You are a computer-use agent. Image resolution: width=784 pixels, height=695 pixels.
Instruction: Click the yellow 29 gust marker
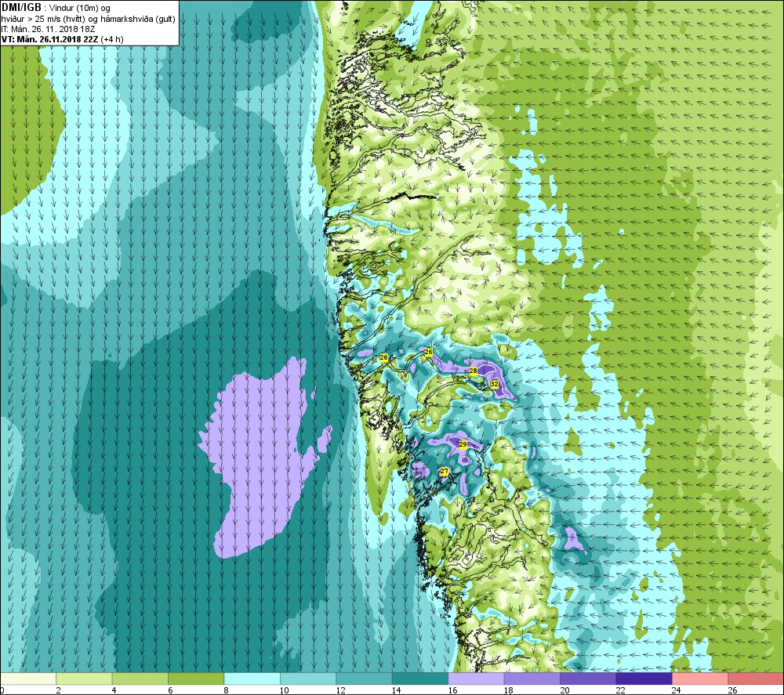coord(463,444)
